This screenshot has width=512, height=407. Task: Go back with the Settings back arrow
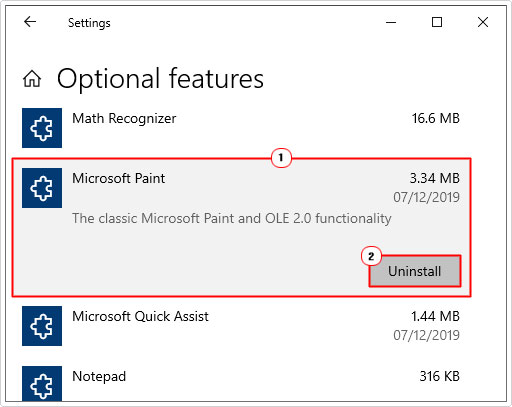(30, 22)
